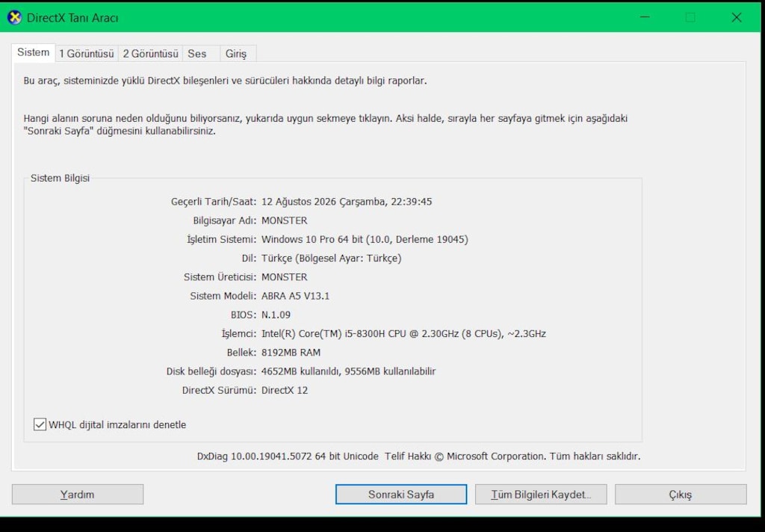The width and height of the screenshot is (765, 532).
Task: Switch to the Sistem tab
Action: 33,53
